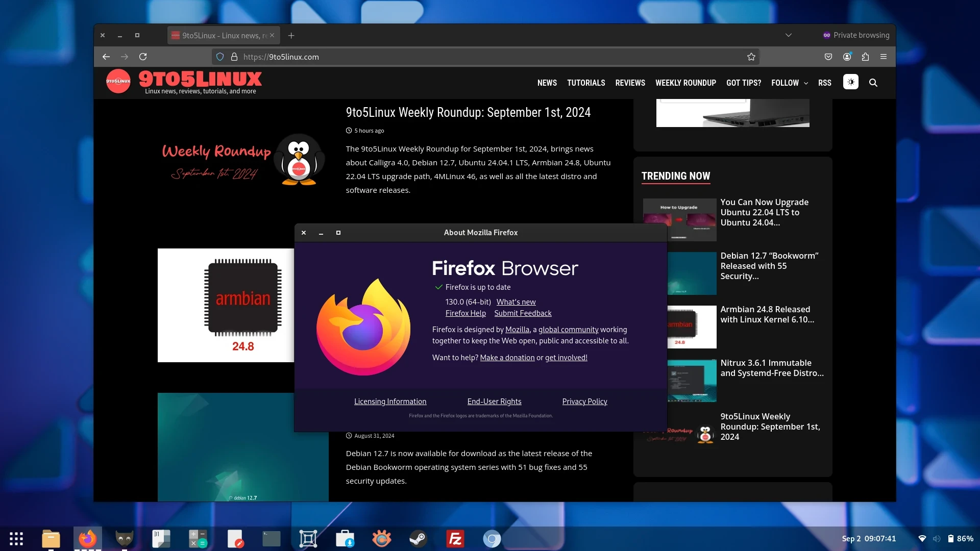Open the system volume indicator

(936, 539)
